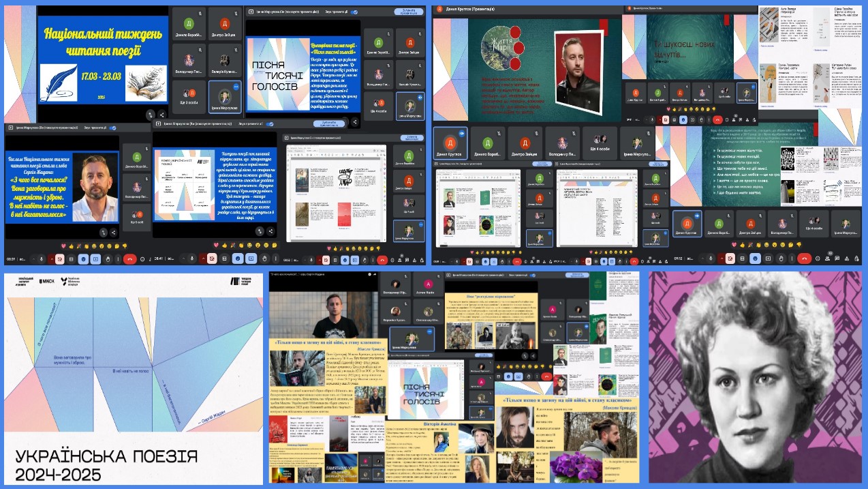Expand audio settings chevron in 09:52 toolbar
868x489 pixels.
702,258
